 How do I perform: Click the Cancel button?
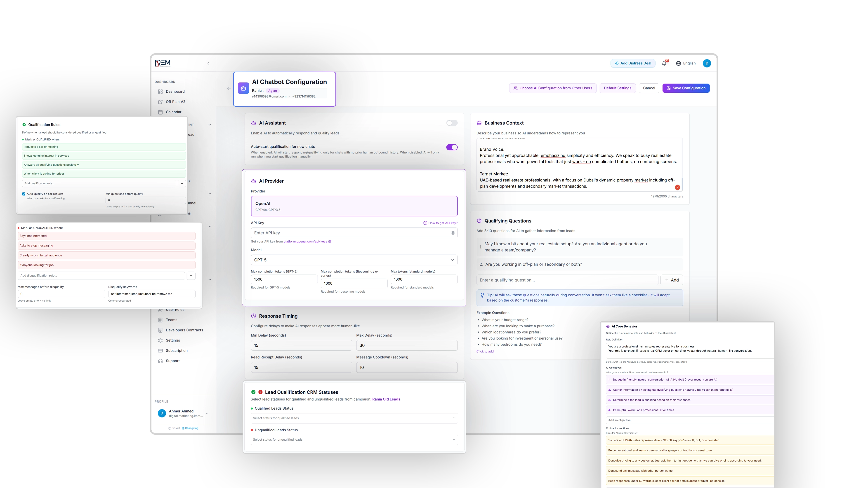coord(649,88)
